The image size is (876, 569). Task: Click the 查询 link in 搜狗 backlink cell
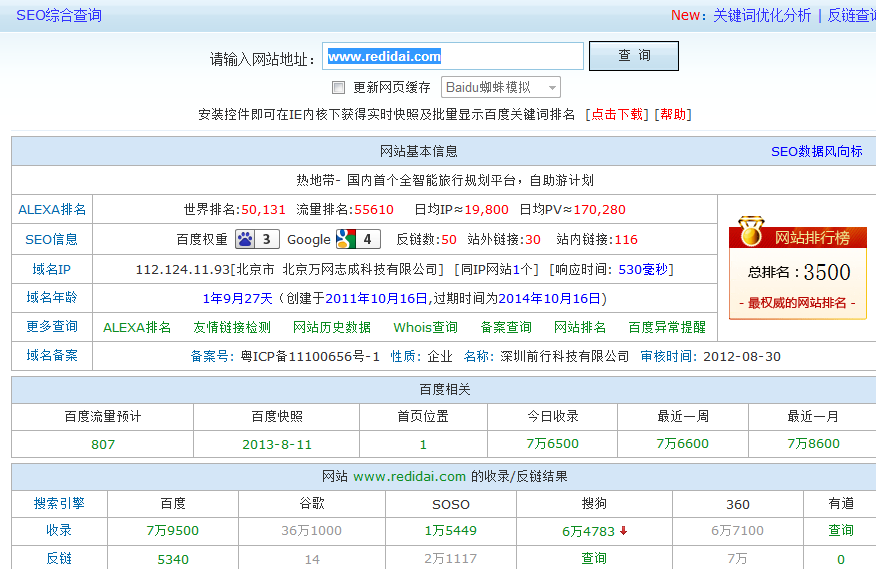click(594, 558)
